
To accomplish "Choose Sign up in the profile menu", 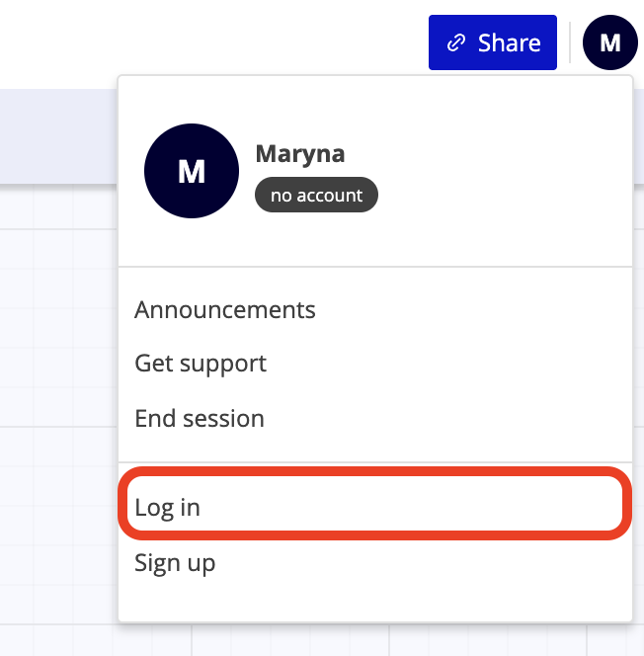I will (x=175, y=563).
